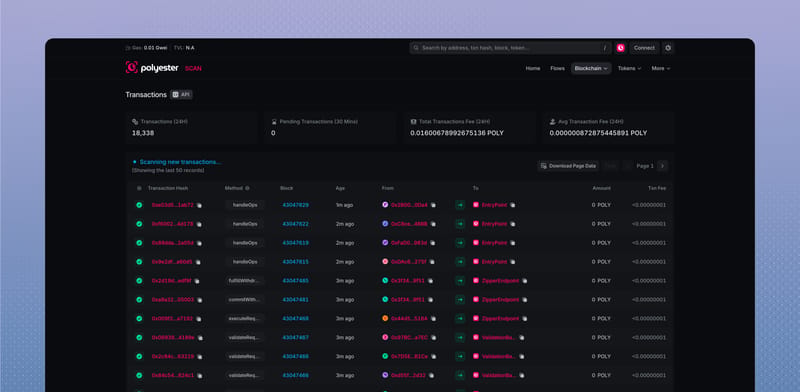Screen dimensions: 800x392
Task: Click Transactions (24H) value 18,338
Action: click(x=143, y=133)
